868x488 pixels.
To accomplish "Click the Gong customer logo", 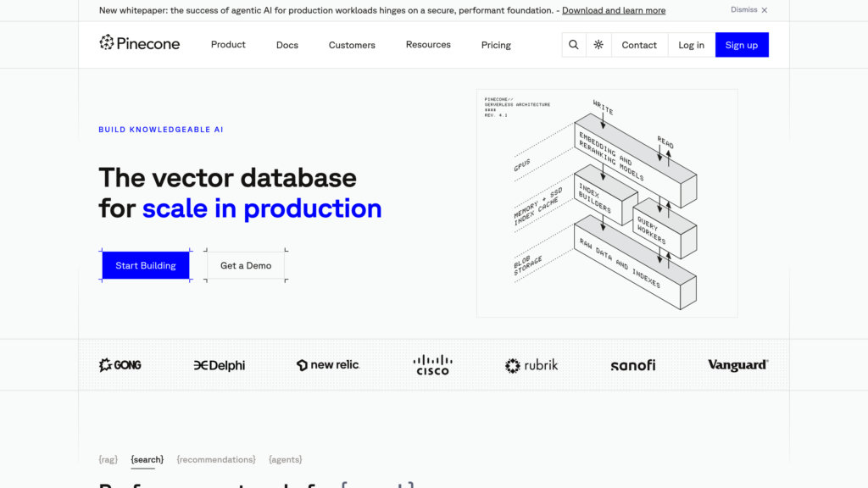I will point(120,365).
